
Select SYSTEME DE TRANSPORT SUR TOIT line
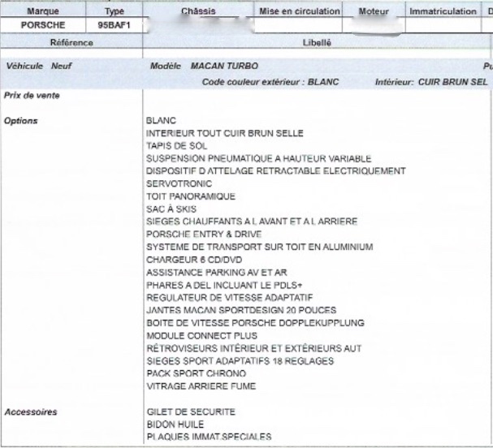point(260,247)
